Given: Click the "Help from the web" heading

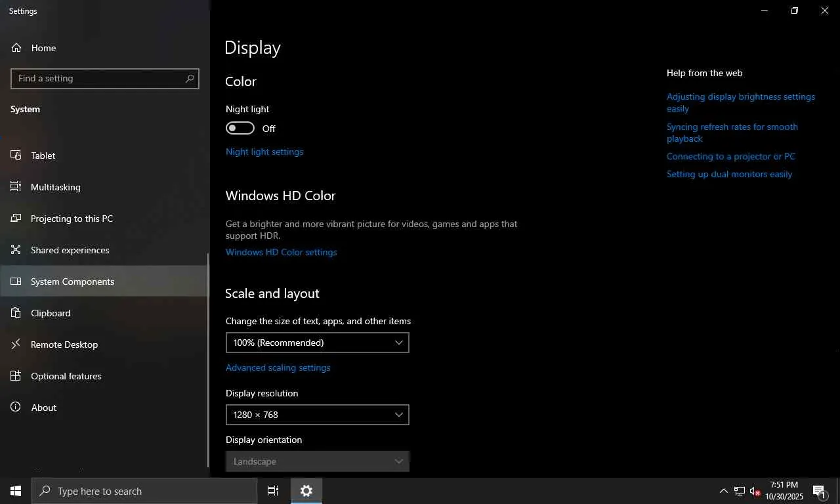Looking at the screenshot, I should pos(705,73).
